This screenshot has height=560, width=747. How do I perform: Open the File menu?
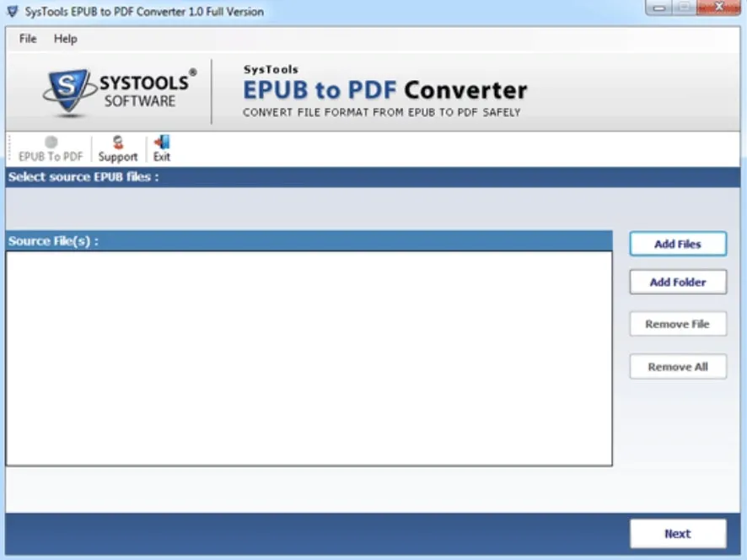[x=26, y=39]
